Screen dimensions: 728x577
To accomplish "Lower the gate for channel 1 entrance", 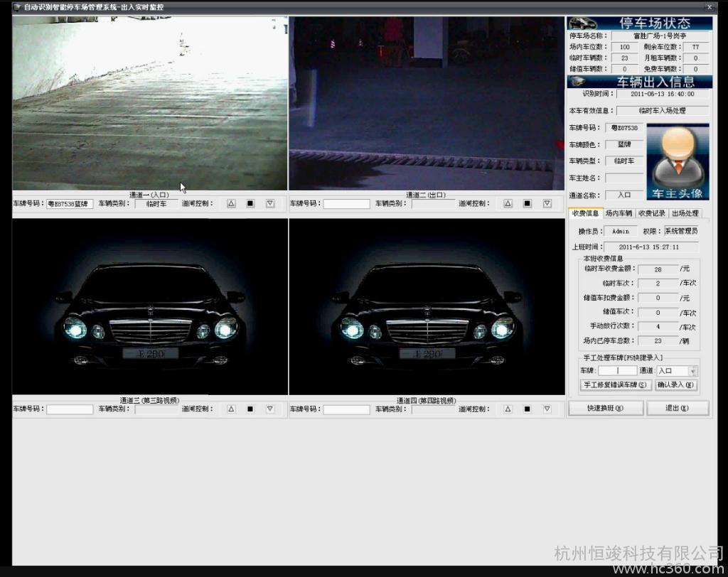I will coord(270,203).
